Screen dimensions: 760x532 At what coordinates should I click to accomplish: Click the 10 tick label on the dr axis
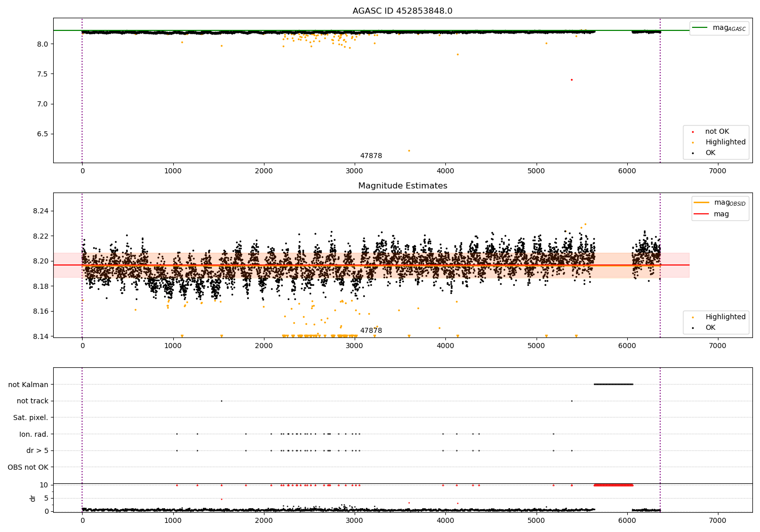(44, 485)
